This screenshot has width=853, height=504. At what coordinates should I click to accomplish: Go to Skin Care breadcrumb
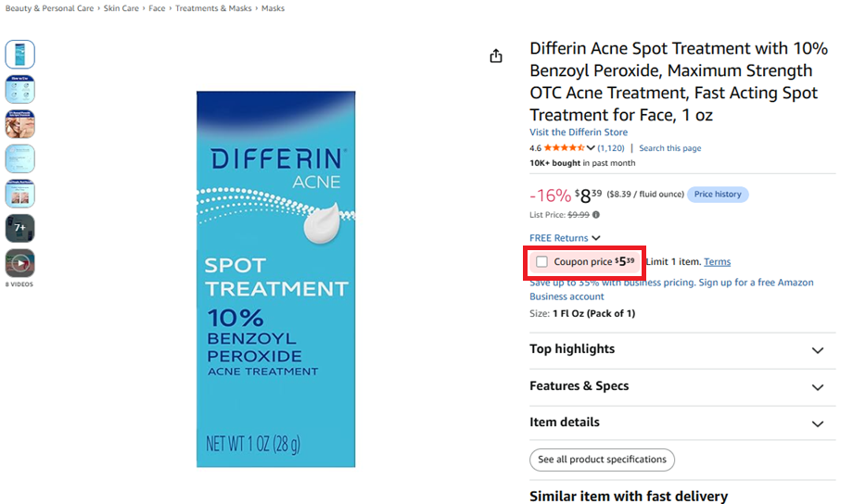pos(121,8)
